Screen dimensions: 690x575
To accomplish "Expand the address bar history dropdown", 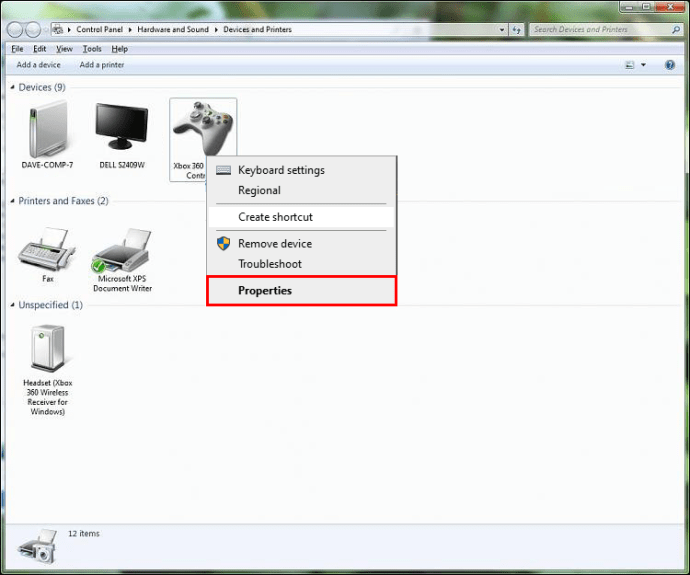I will (502, 30).
